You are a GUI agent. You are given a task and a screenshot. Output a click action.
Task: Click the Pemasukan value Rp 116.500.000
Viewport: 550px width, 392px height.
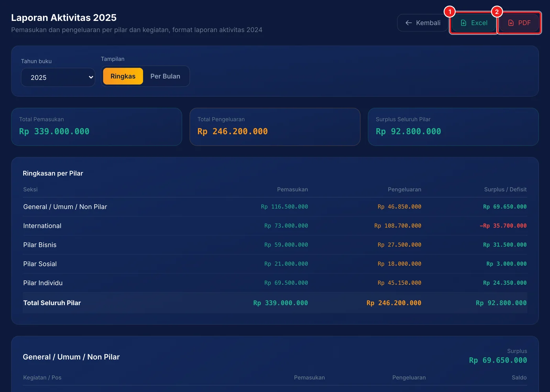pyautogui.click(x=284, y=207)
